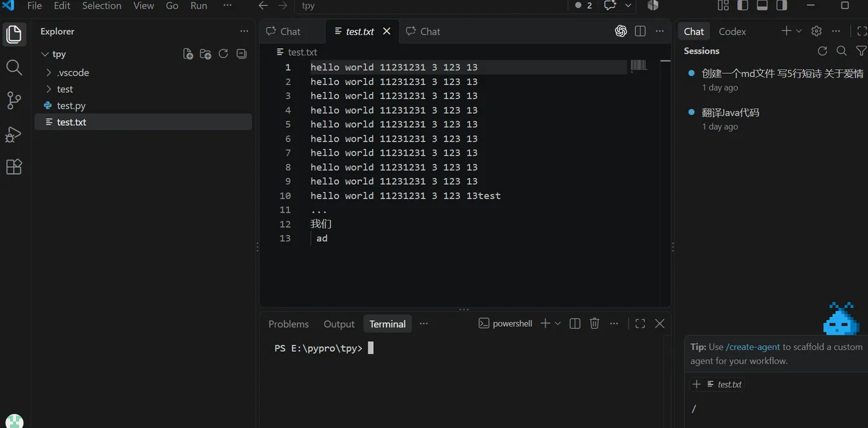This screenshot has height=428, width=868.
Task: Maximize the terminal panel size
Action: [x=640, y=323]
